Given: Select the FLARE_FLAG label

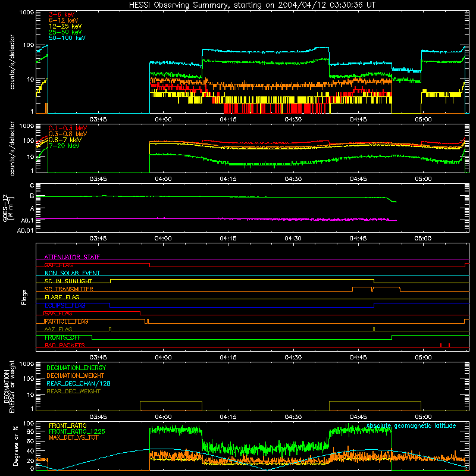Looking at the screenshot, I should (x=62, y=297).
